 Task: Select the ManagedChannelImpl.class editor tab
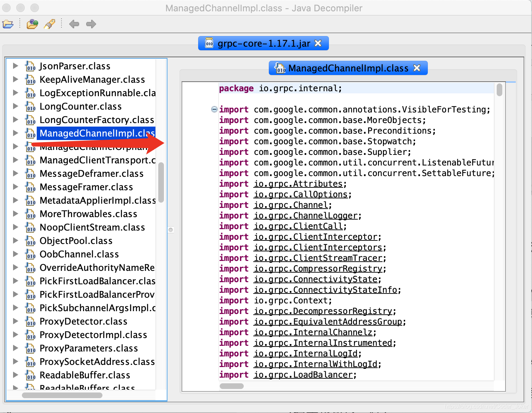[x=348, y=68]
